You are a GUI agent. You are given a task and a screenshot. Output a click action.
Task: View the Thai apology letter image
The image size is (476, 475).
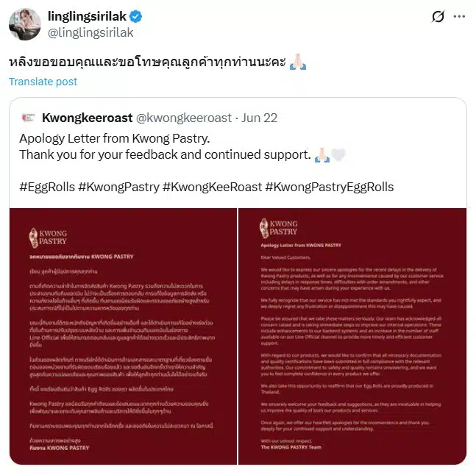(124, 336)
